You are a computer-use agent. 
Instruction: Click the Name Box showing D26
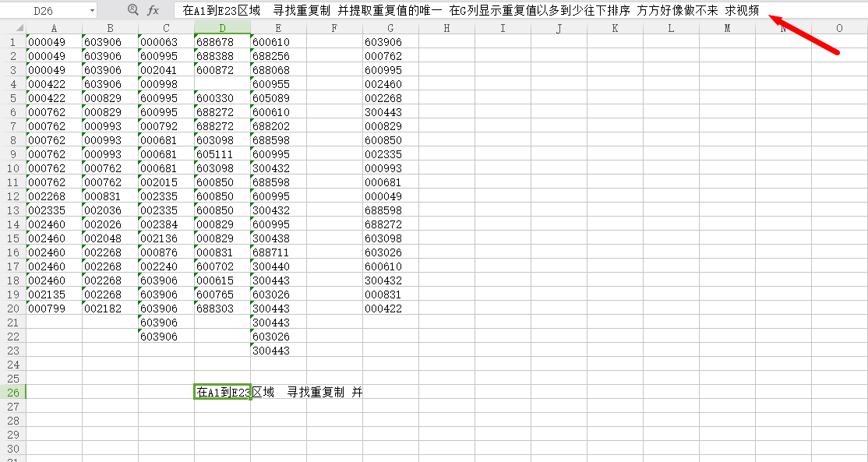[x=44, y=10]
